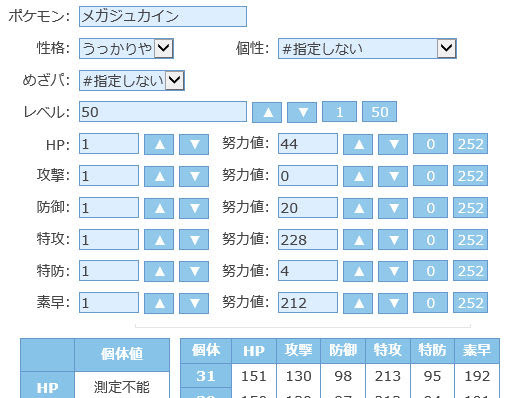Set level to 50 with the 50 button
Viewport: 512px width, 398px height.
coord(379,112)
